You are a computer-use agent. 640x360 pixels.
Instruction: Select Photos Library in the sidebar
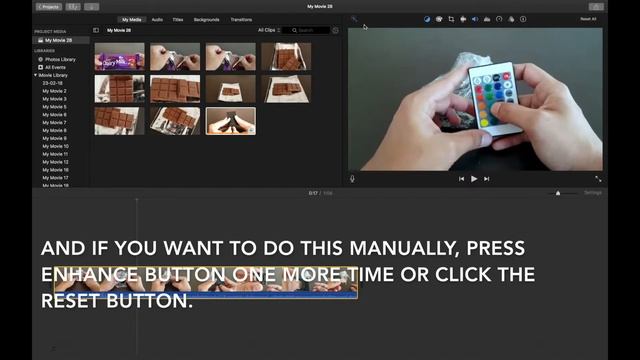60,60
